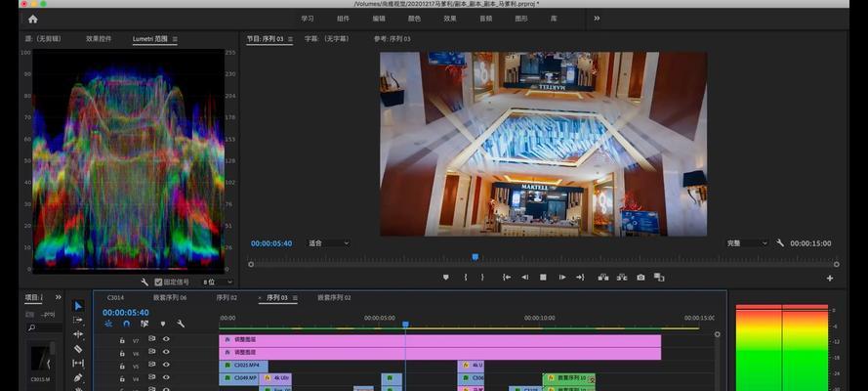Stop playback in Program monitor
The height and width of the screenshot is (391, 868).
pos(543,278)
